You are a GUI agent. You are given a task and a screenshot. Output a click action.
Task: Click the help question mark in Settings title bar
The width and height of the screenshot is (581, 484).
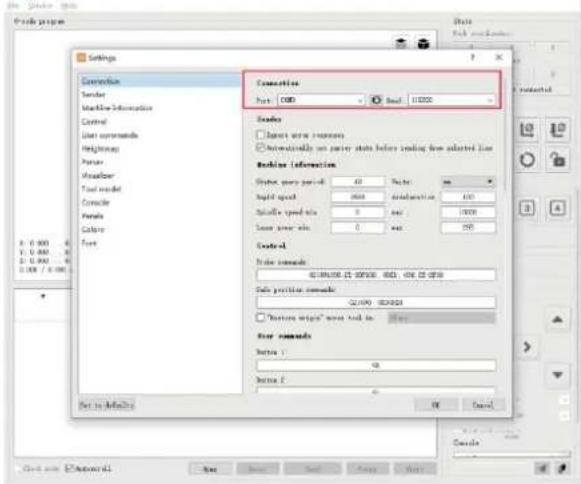(473, 57)
